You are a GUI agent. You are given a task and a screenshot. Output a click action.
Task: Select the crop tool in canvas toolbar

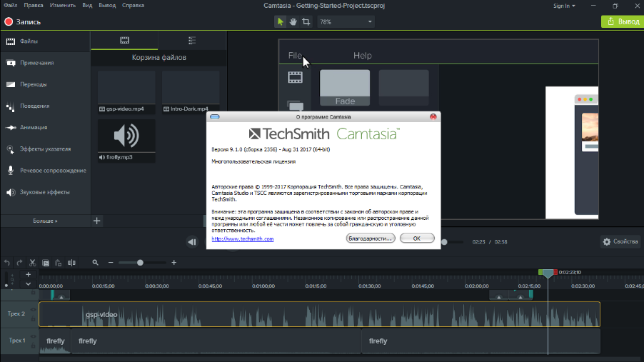[x=306, y=21]
